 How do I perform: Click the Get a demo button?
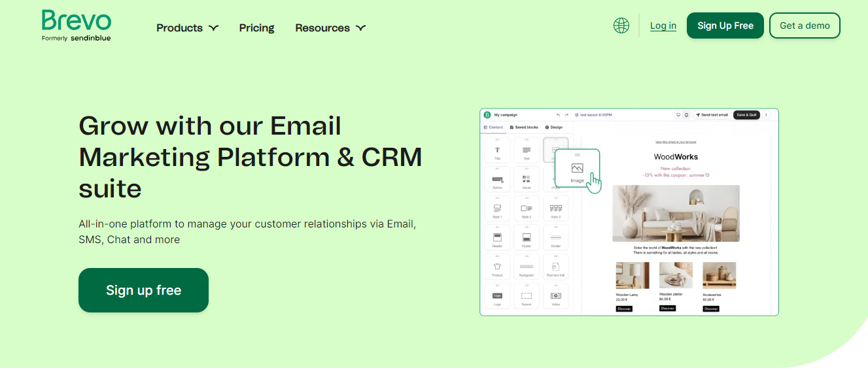tap(805, 25)
